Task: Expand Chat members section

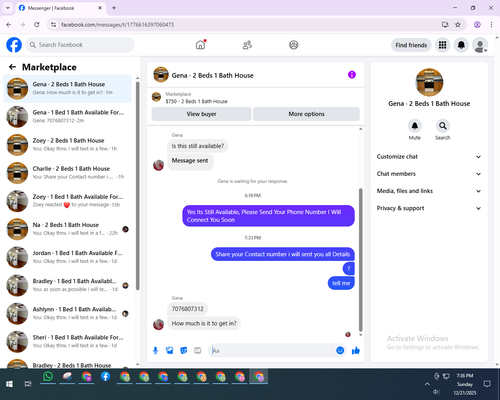Action: click(429, 174)
